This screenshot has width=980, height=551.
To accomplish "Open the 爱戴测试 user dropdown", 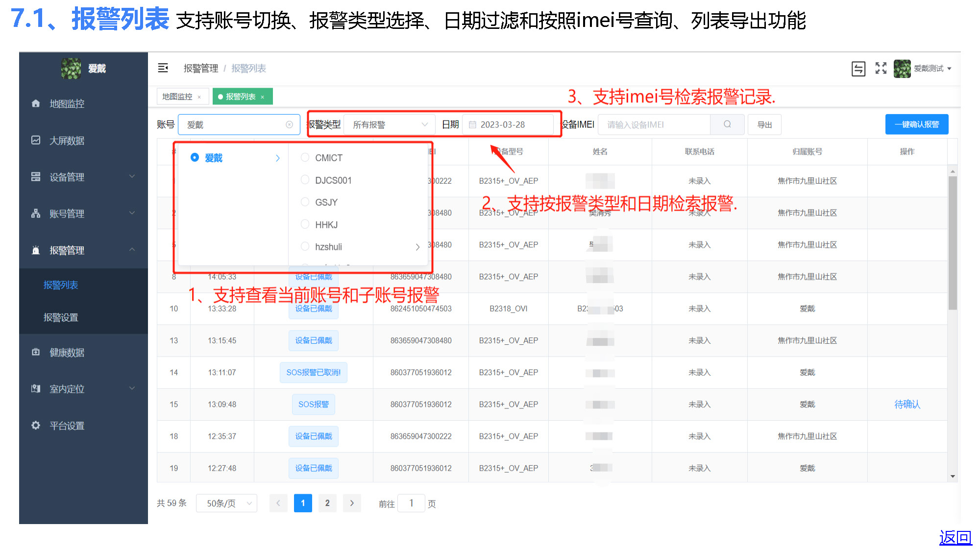I will (932, 69).
